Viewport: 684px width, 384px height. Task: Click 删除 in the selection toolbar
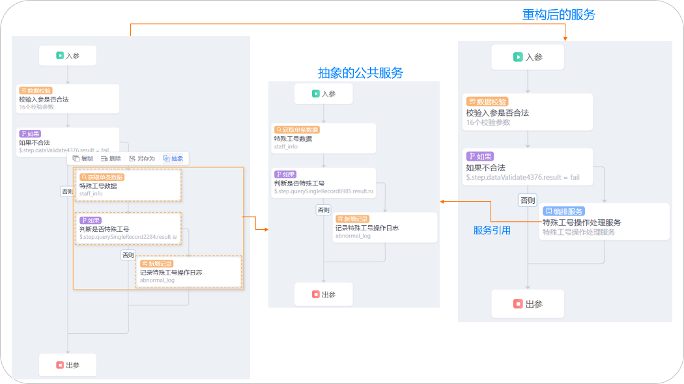tap(111, 158)
